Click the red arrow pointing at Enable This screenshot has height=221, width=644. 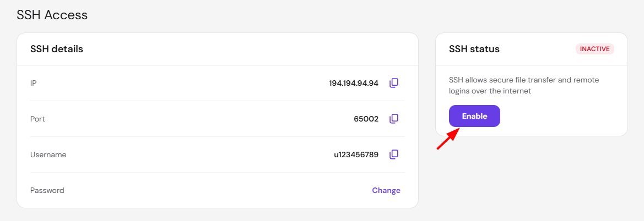point(447,138)
